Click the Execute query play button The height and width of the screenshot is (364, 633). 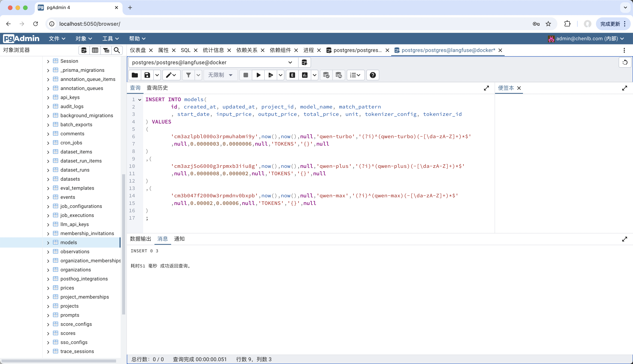pyautogui.click(x=259, y=75)
